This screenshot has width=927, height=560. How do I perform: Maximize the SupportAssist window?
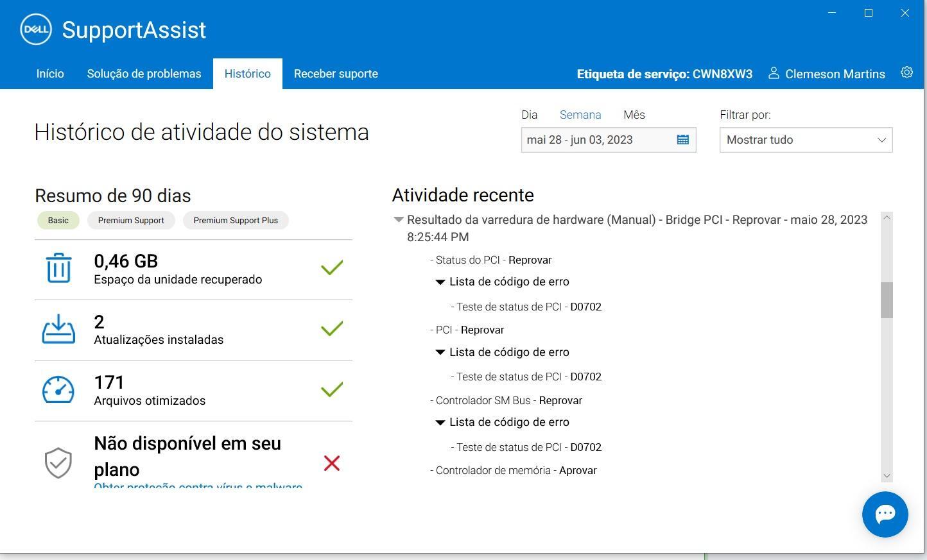(x=869, y=13)
